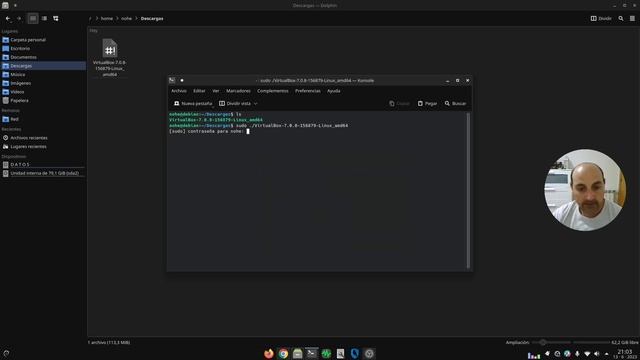
Task: Click the 'nohe' breadcrumb in path bar
Action: (126, 18)
